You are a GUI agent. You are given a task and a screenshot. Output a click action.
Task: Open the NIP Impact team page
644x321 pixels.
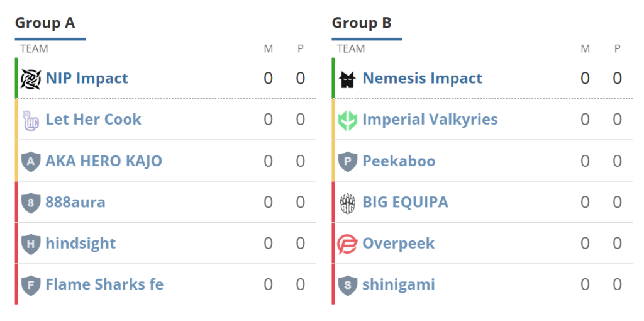[x=87, y=79]
